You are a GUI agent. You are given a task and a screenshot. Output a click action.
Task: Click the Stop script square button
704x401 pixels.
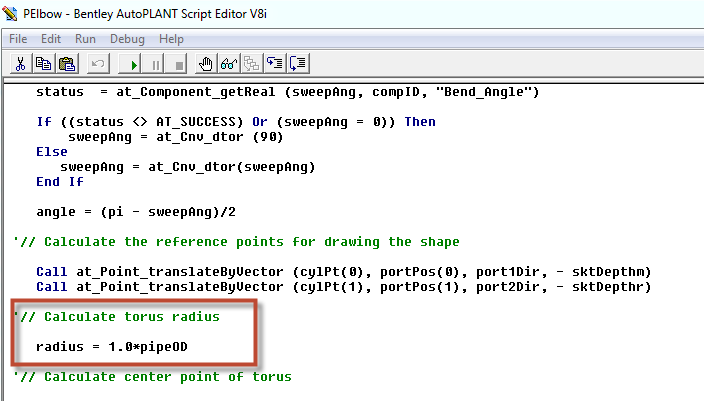178,64
